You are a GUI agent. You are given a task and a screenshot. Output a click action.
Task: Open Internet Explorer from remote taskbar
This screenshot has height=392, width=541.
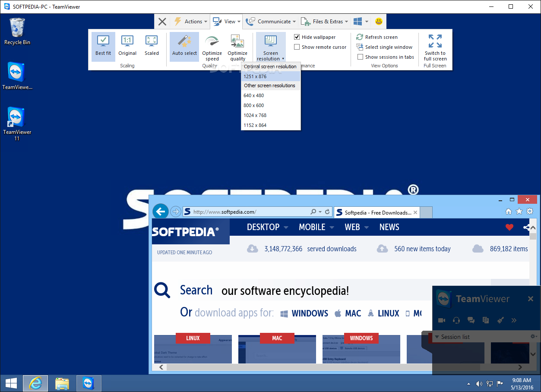pos(35,383)
